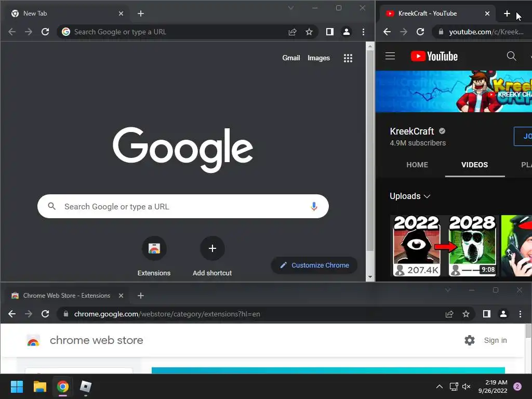532x399 pixels.
Task: Click forward arrow in New Tab window
Action: coord(29,32)
